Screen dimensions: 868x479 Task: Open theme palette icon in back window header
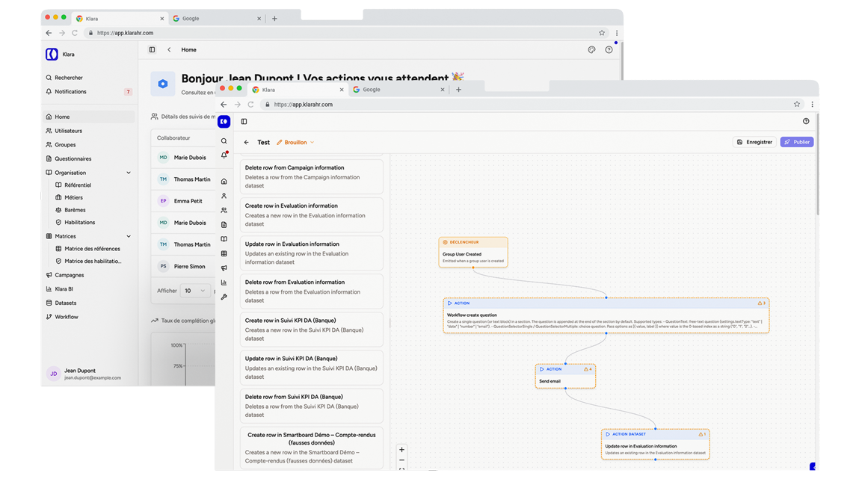(x=592, y=50)
